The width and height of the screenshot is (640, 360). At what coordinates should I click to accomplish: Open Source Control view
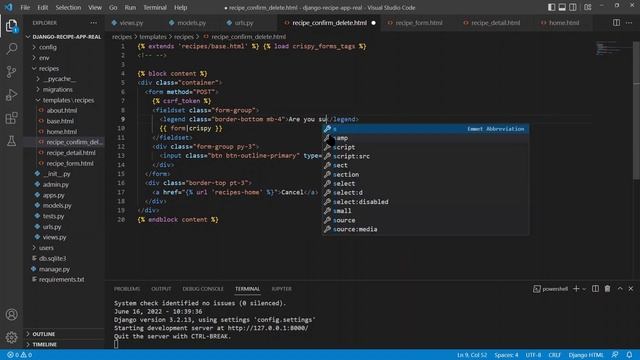tap(11, 72)
